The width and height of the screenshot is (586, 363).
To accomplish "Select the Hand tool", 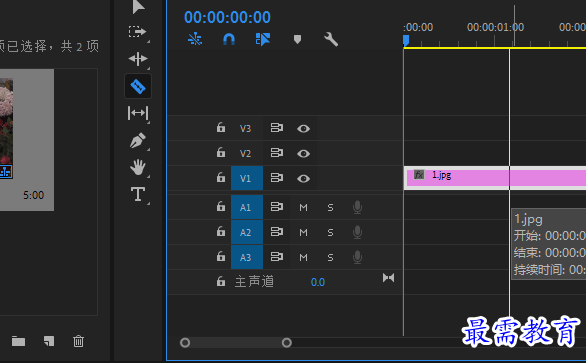I will click(138, 167).
